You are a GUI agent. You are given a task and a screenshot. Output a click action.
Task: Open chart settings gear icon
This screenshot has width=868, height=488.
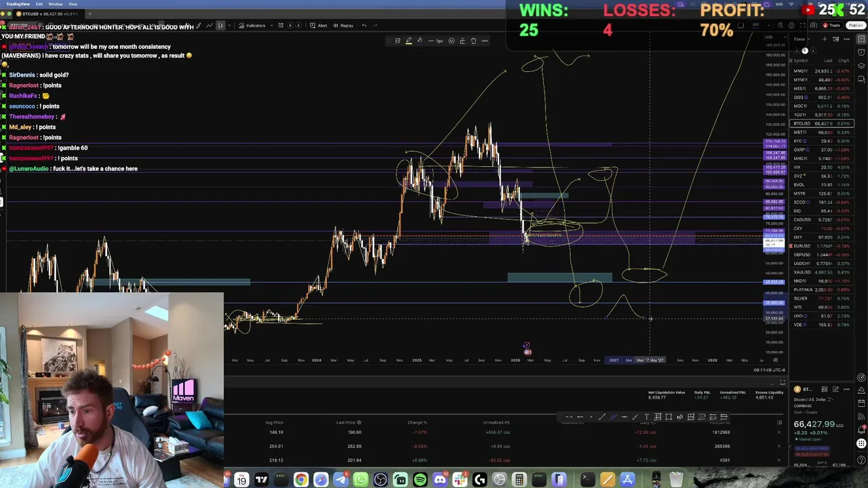point(791,25)
